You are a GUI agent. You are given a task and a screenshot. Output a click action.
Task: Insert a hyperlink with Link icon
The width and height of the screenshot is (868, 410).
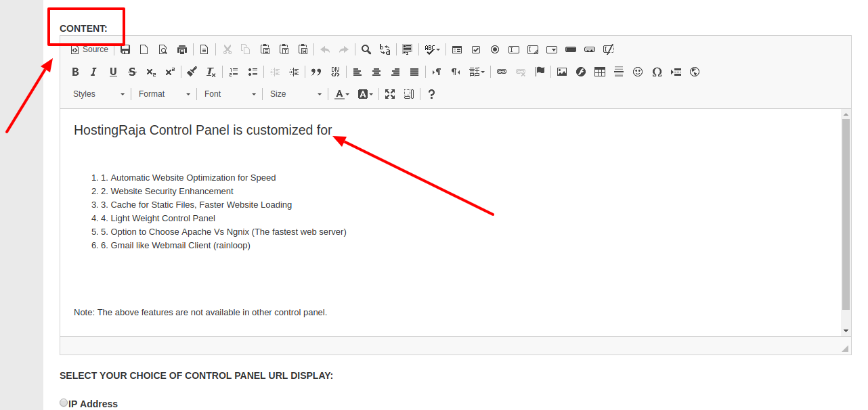click(502, 72)
